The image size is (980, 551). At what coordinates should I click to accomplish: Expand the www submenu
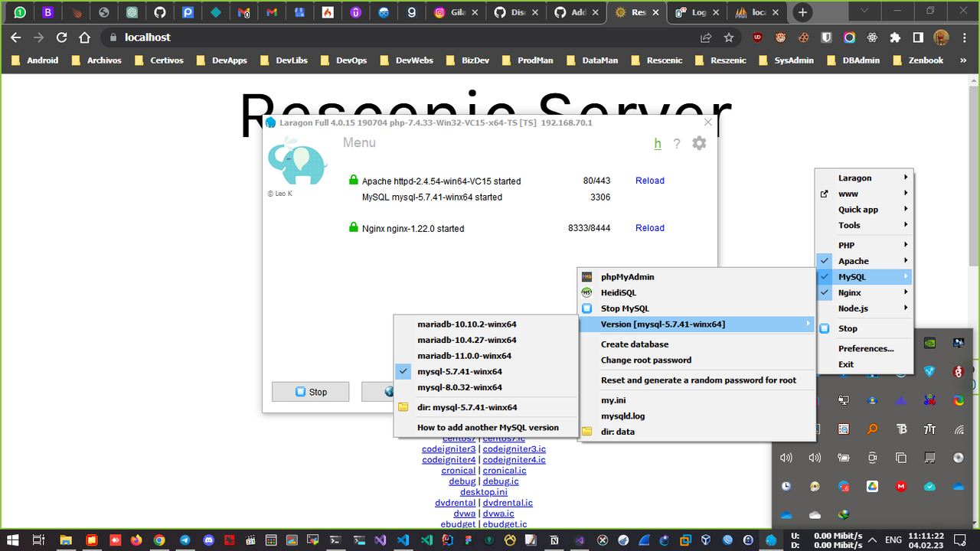coord(864,194)
